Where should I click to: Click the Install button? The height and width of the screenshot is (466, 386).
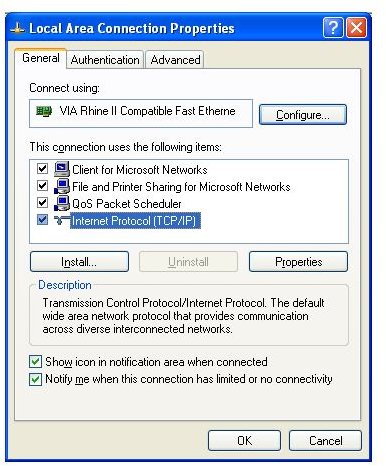pyautogui.click(x=79, y=262)
